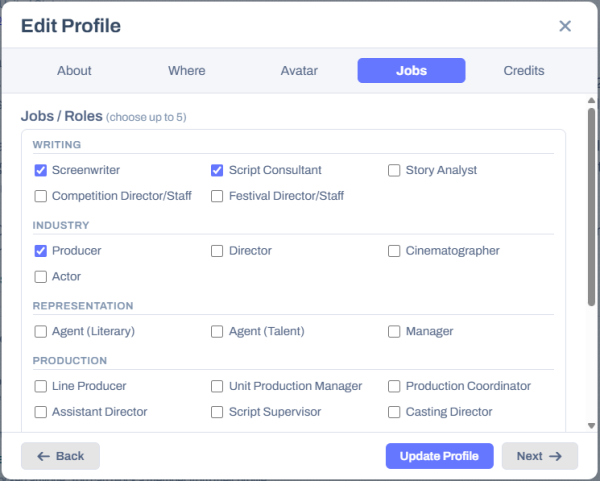The height and width of the screenshot is (481, 600).
Task: Check the Story Analyst checkbox
Action: point(394,170)
